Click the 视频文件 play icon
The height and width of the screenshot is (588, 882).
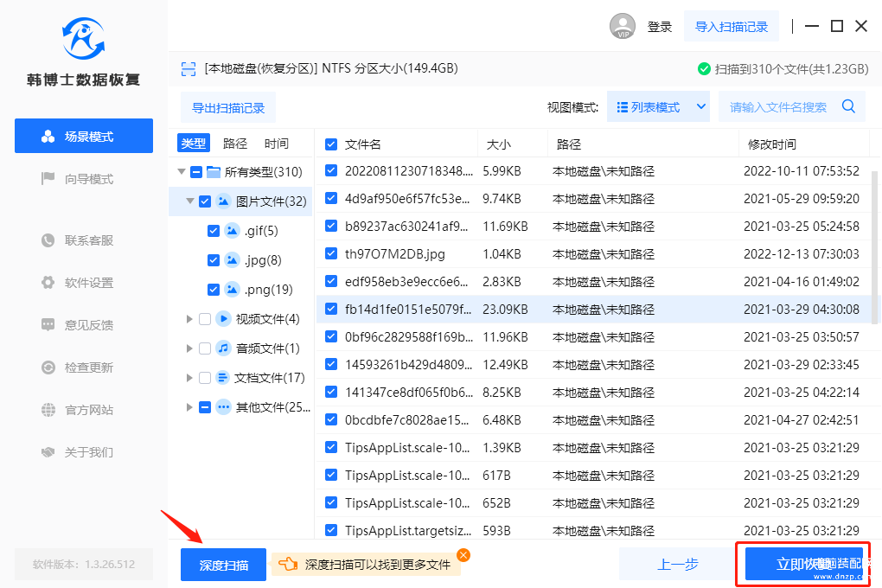click(223, 318)
